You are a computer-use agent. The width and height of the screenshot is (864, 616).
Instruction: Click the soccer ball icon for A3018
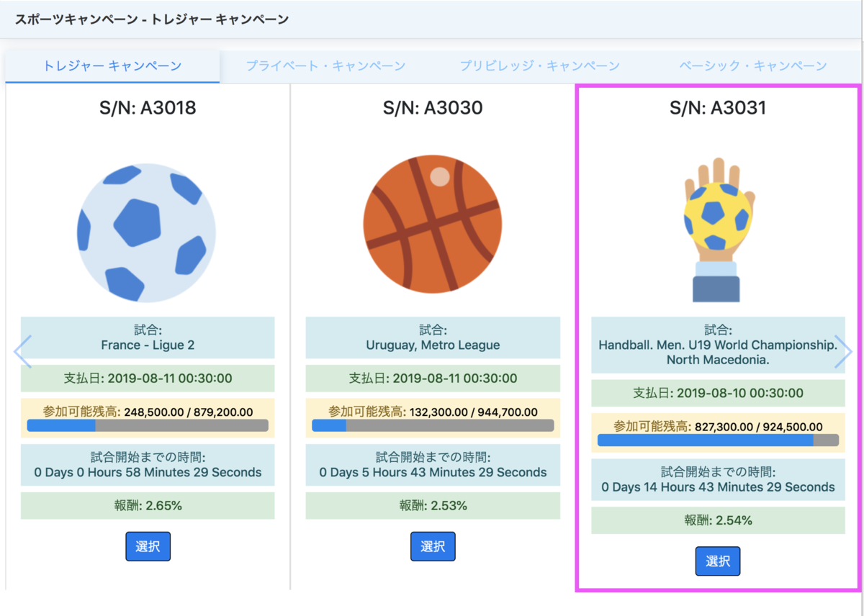point(147,234)
